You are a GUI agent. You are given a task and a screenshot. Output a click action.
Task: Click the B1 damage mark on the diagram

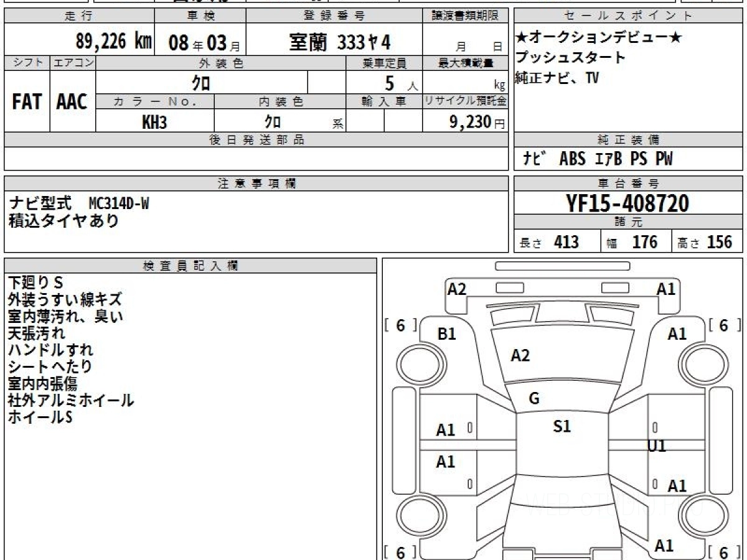coord(447,334)
